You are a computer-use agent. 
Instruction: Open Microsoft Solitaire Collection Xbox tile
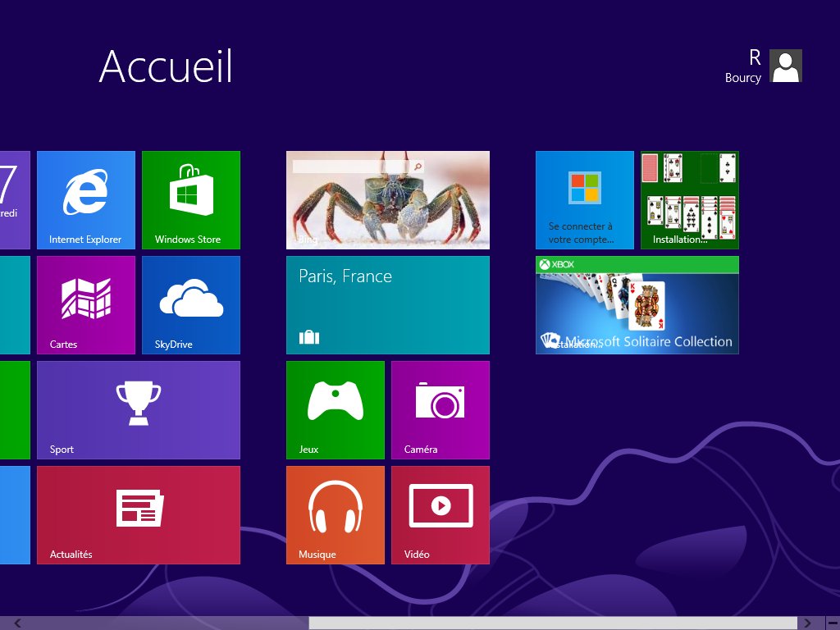pyautogui.click(x=637, y=305)
